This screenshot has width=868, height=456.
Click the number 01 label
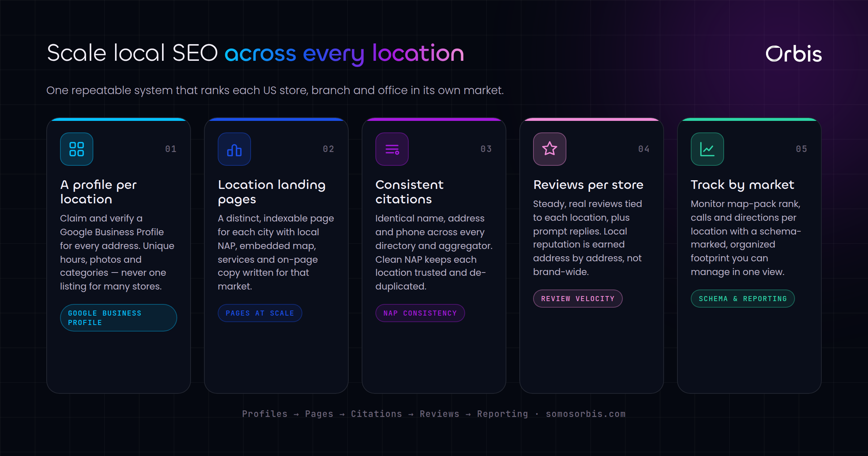pyautogui.click(x=171, y=149)
